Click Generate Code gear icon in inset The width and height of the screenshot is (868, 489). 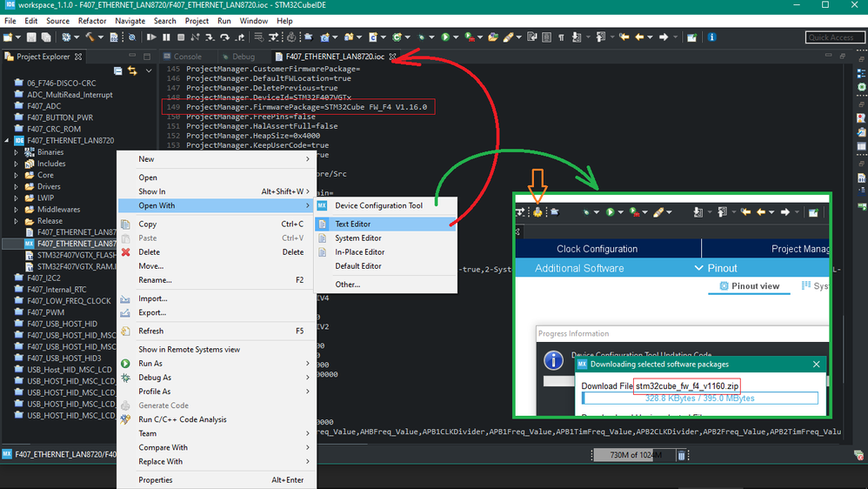[537, 212]
